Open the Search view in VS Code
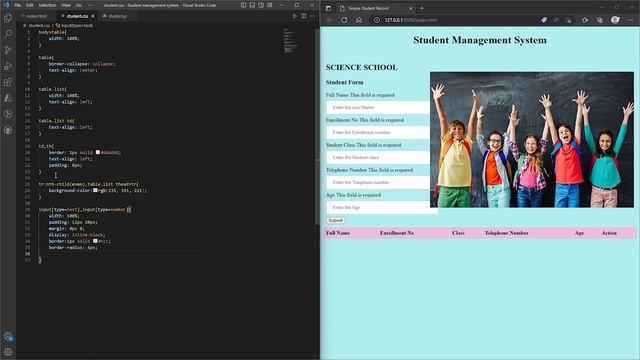The height and width of the screenshot is (360, 640). (8, 34)
